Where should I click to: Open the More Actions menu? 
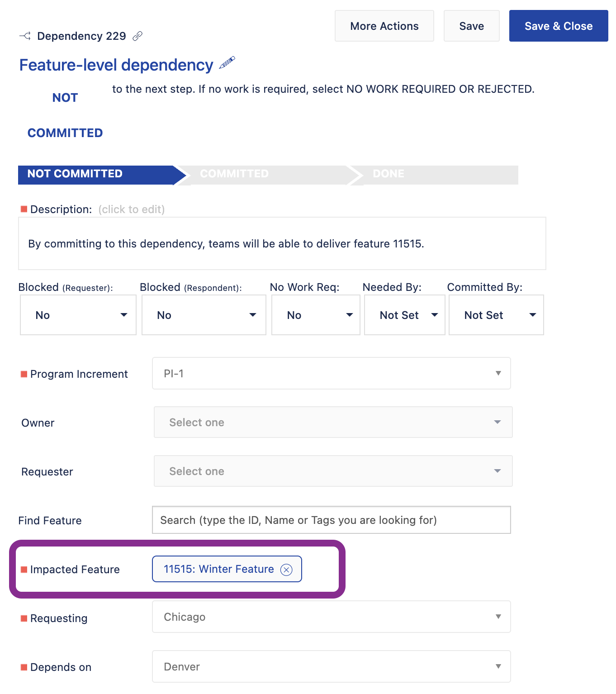pyautogui.click(x=384, y=26)
